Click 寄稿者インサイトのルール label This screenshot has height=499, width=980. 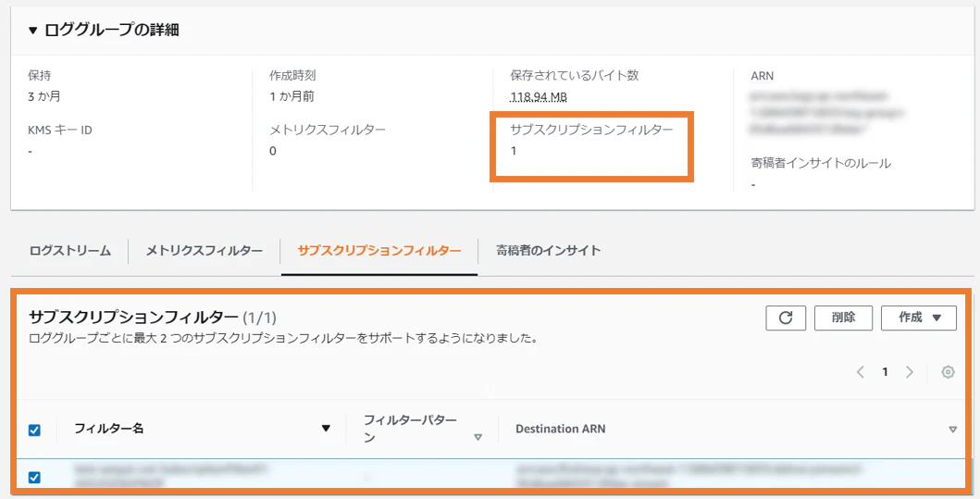[821, 163]
